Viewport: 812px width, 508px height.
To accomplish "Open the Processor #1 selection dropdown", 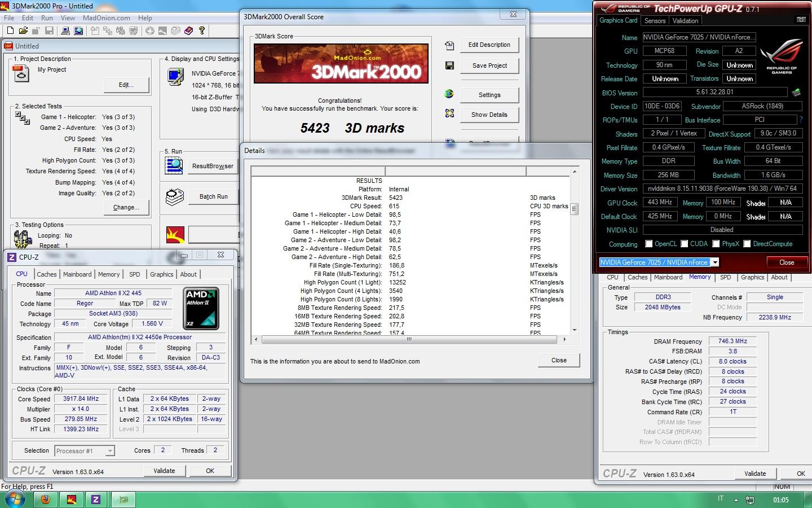I will pyautogui.click(x=110, y=451).
